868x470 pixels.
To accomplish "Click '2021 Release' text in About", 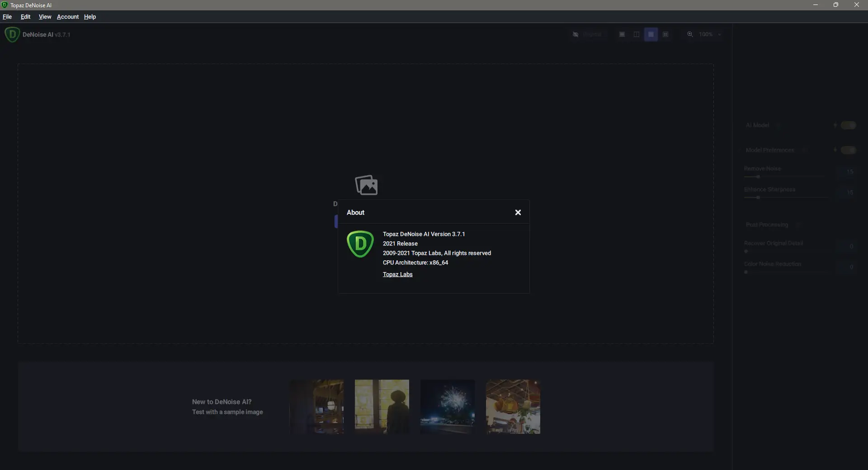I will 400,244.
